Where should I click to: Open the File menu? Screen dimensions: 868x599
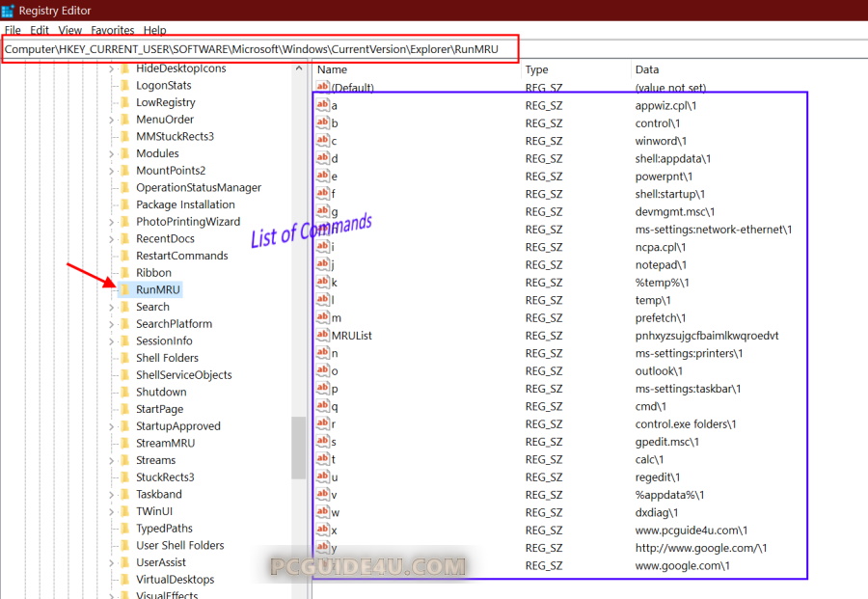pos(13,30)
